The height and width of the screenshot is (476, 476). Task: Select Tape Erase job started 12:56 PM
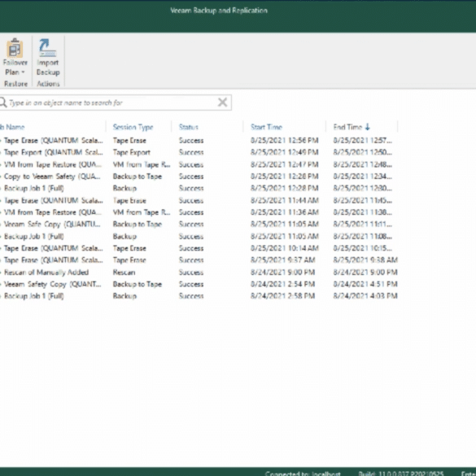point(199,141)
